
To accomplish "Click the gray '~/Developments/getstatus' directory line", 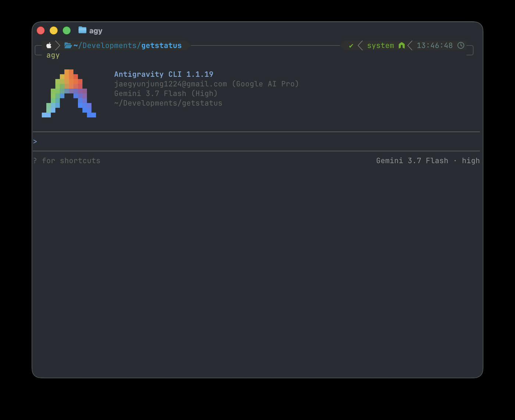I will 168,103.
